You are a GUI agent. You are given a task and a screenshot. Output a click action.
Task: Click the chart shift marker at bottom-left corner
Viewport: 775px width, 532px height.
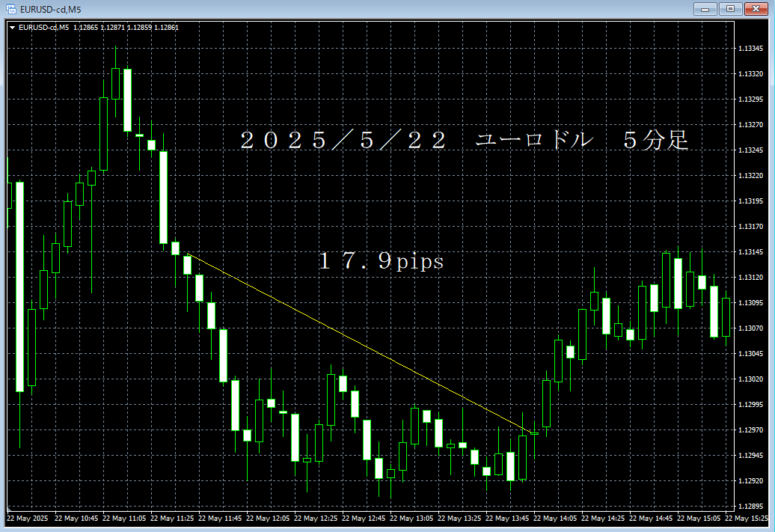[9, 508]
